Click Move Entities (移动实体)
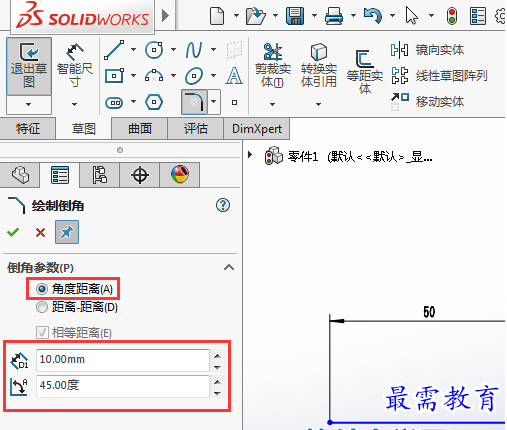Image resolution: width=507 pixels, height=430 pixels. point(428,101)
